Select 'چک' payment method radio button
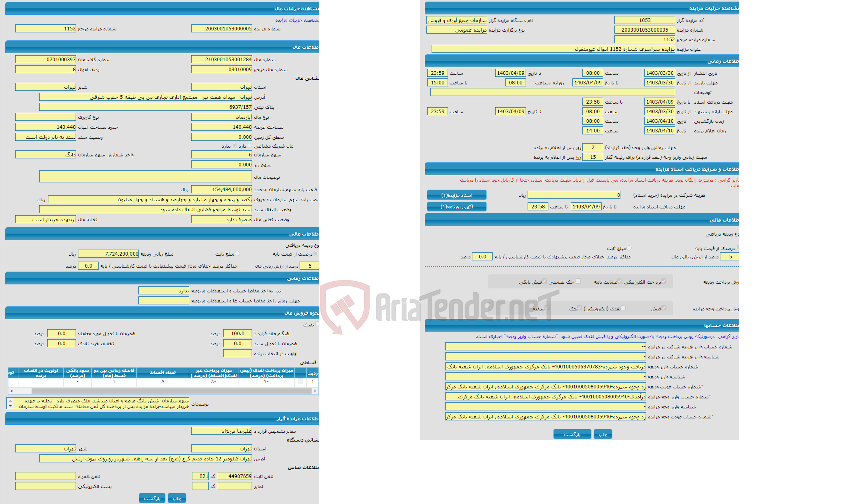The image size is (860, 504). click(x=579, y=309)
